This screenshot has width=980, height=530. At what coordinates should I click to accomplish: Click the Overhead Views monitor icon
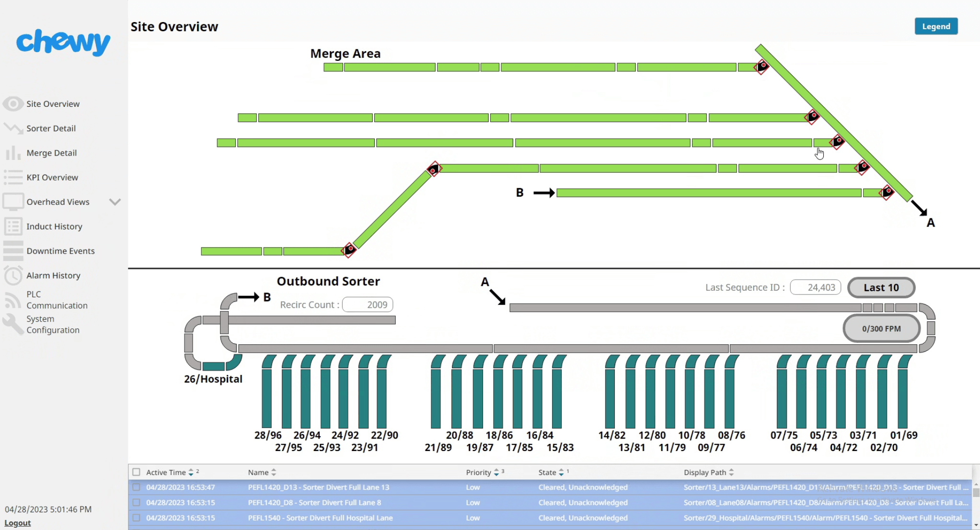click(x=13, y=202)
